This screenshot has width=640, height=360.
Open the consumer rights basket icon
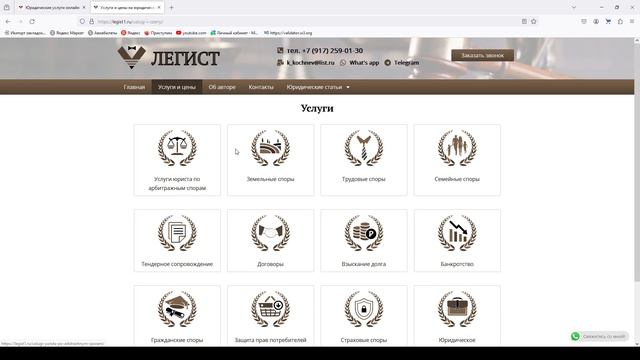tap(270, 309)
